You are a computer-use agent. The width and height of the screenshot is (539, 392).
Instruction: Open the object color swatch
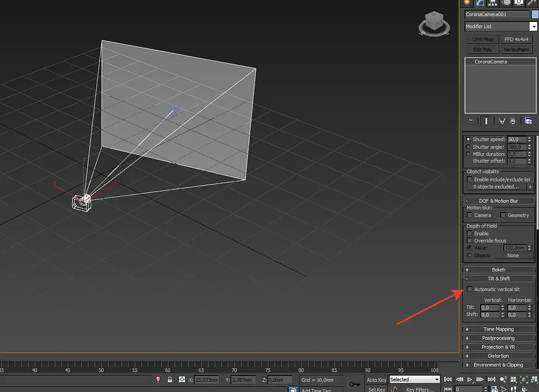(535, 14)
